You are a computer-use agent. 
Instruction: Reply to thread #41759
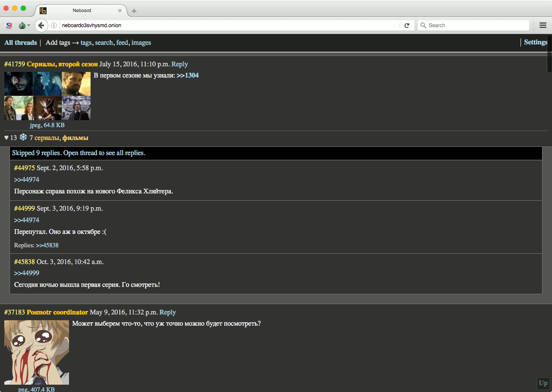(179, 64)
